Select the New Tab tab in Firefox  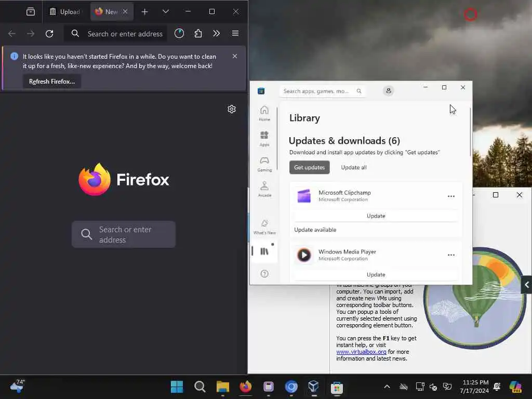[112, 11]
